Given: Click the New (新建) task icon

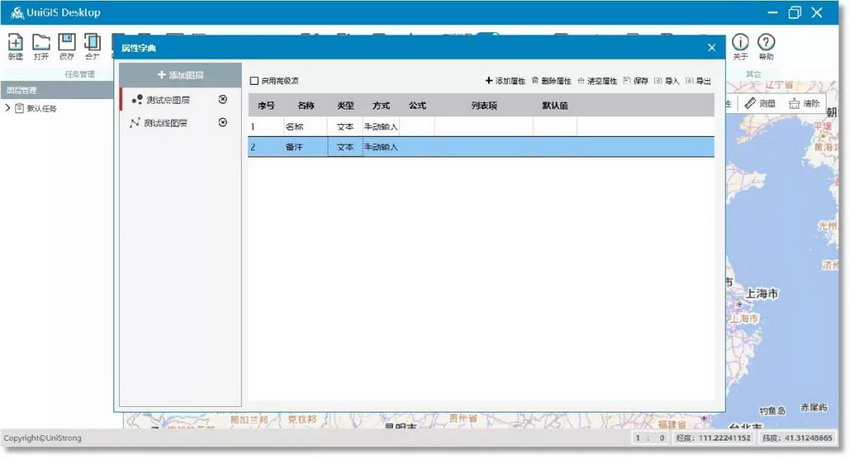Looking at the screenshot, I should point(15,42).
